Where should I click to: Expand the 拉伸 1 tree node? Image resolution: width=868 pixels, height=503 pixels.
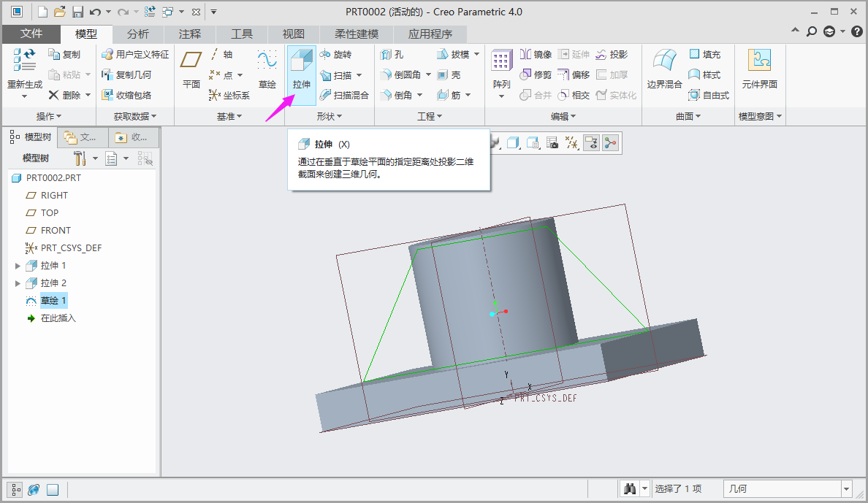click(18, 266)
